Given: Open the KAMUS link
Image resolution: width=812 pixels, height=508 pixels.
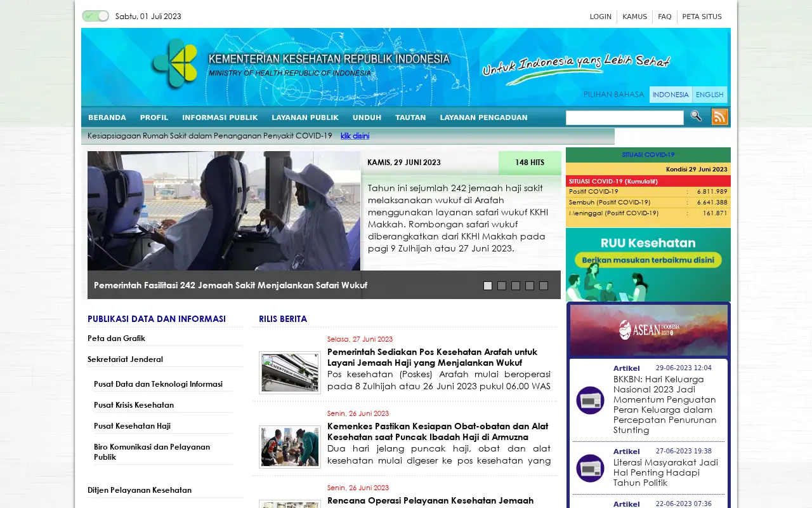Looking at the screenshot, I should pos(634,17).
